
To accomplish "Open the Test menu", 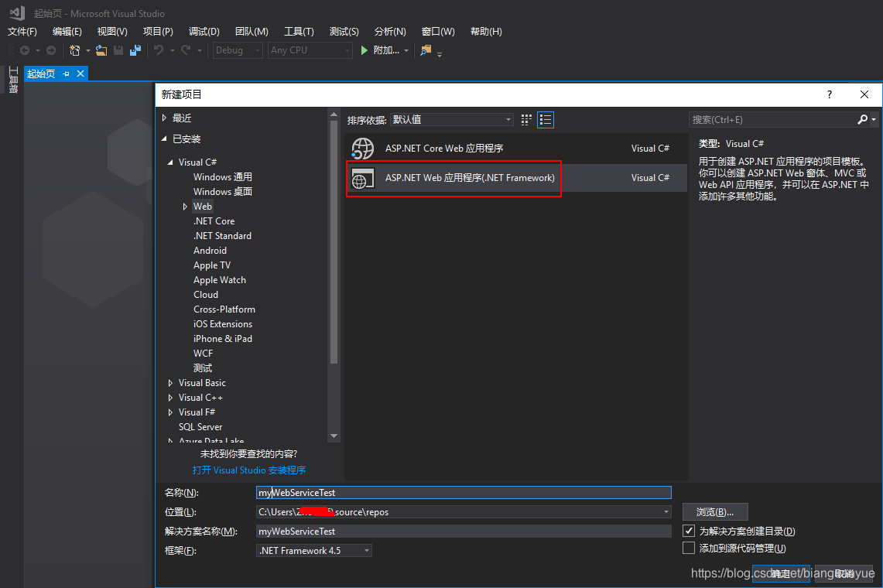I will [344, 32].
